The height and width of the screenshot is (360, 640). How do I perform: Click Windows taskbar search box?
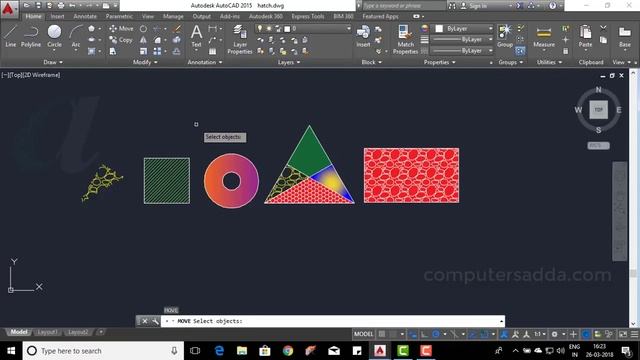coord(102,351)
